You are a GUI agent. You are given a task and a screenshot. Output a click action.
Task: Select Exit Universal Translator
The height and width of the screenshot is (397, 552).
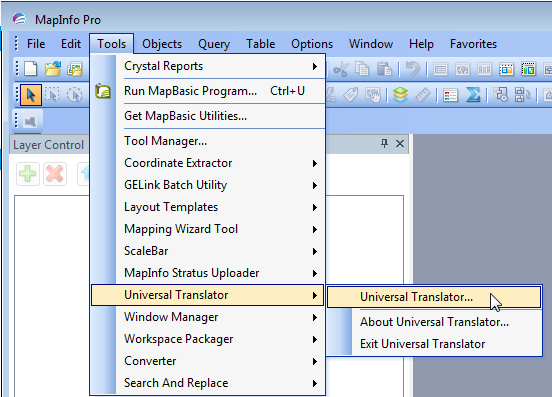click(x=434, y=344)
